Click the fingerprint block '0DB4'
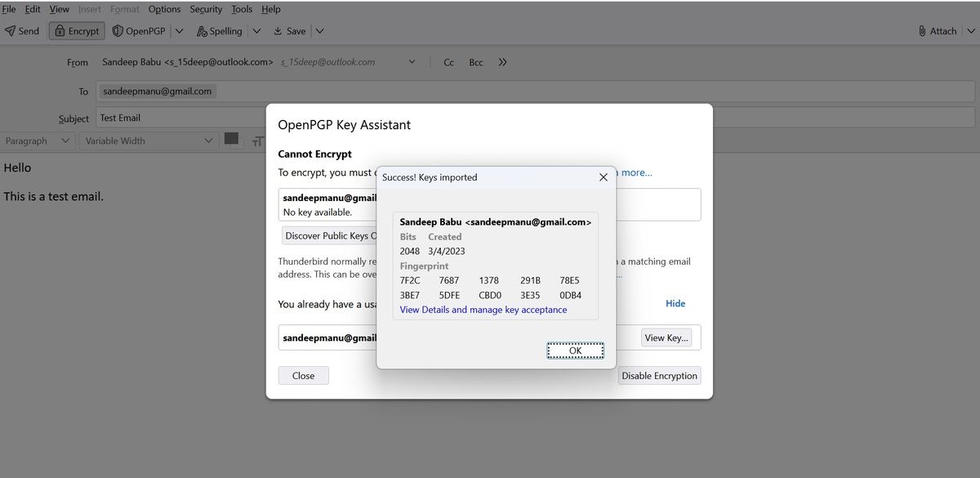Image resolution: width=980 pixels, height=478 pixels. pyautogui.click(x=571, y=295)
